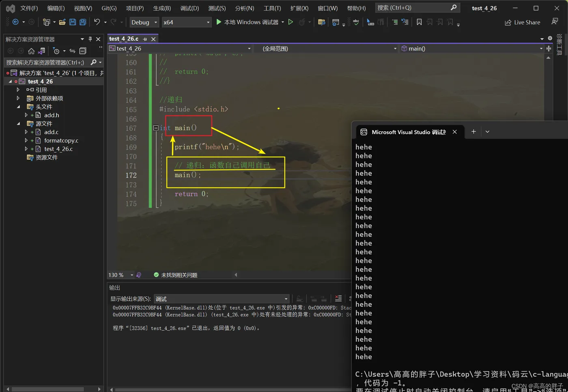Image resolution: width=568 pixels, height=392 pixels.
Task: Click the New Project toolbar icon
Action: pos(46,22)
